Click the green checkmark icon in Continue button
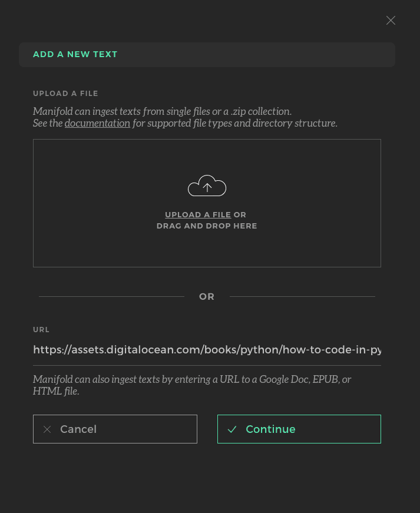Image resolution: width=420 pixels, height=513 pixels. point(232,429)
